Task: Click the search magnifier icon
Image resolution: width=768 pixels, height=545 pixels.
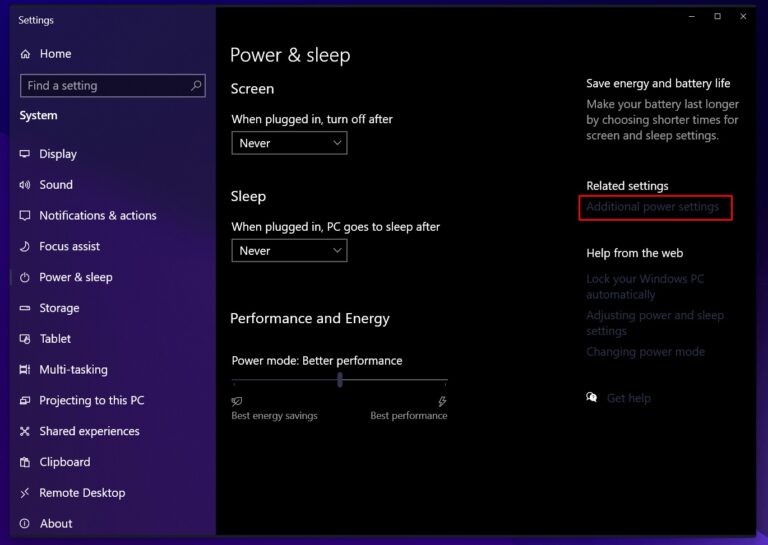Action: (x=196, y=85)
